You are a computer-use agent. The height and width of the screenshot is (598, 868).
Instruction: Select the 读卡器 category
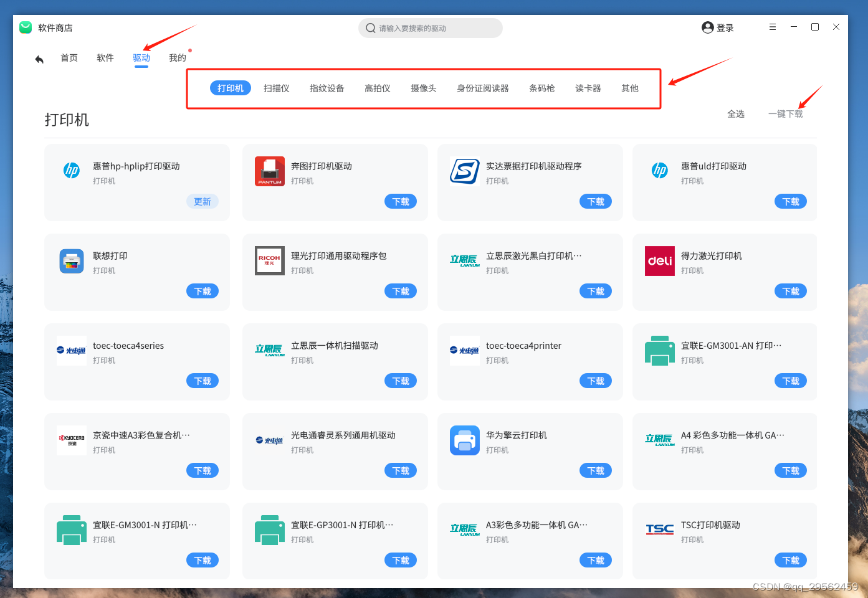588,88
